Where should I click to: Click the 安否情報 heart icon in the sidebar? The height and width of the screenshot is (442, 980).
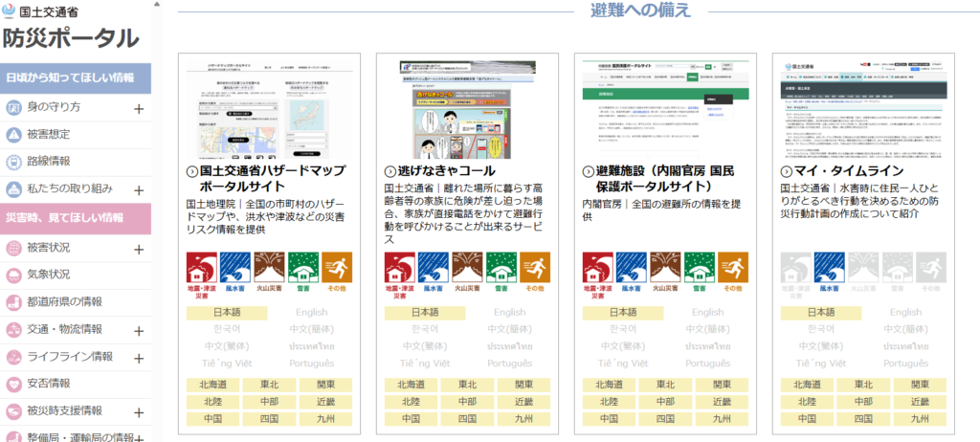coord(14,384)
